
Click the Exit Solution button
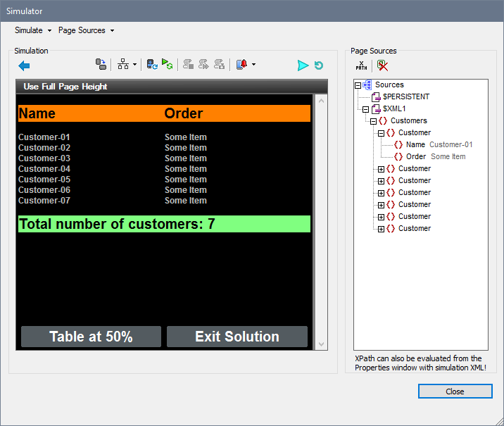point(237,337)
